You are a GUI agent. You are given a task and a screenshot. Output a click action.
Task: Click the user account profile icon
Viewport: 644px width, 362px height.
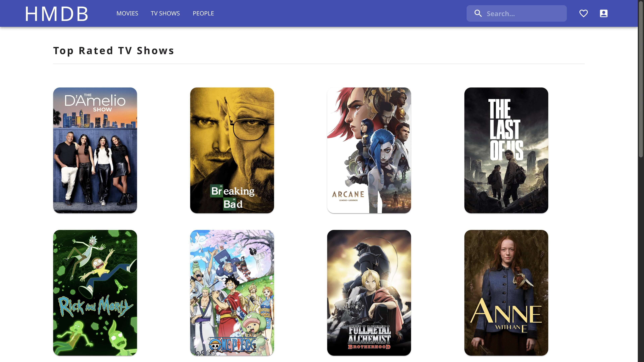click(604, 13)
